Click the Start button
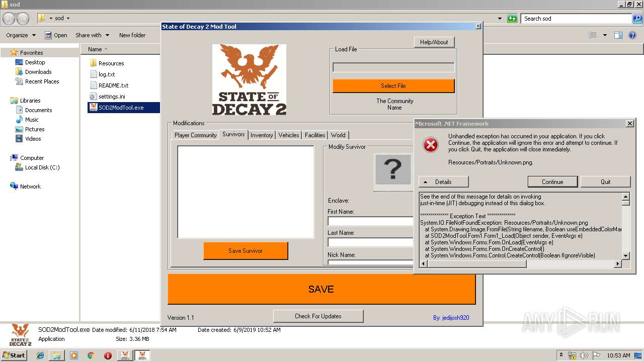This screenshot has width=644, height=362. 14,355
